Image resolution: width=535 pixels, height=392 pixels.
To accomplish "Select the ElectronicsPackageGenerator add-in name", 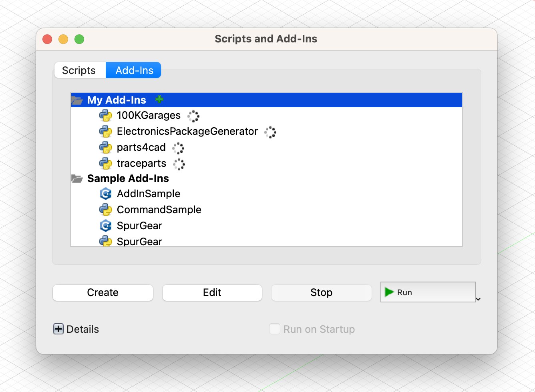I will (187, 131).
